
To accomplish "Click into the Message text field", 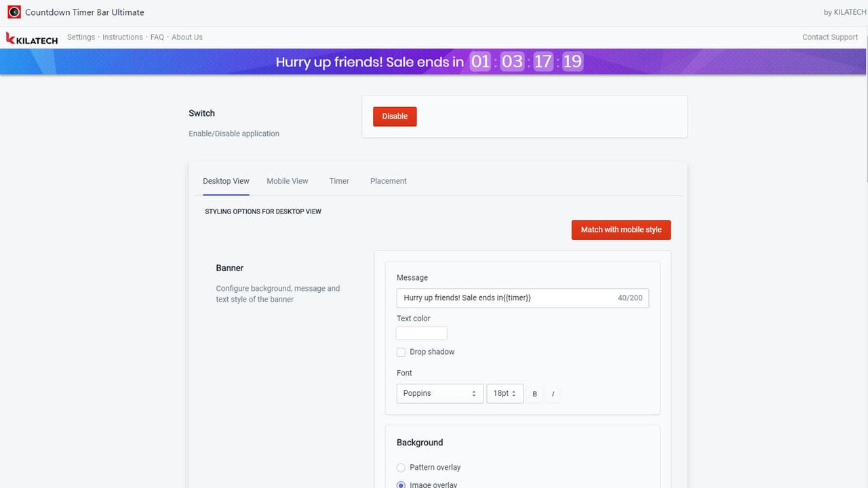I will point(523,298).
